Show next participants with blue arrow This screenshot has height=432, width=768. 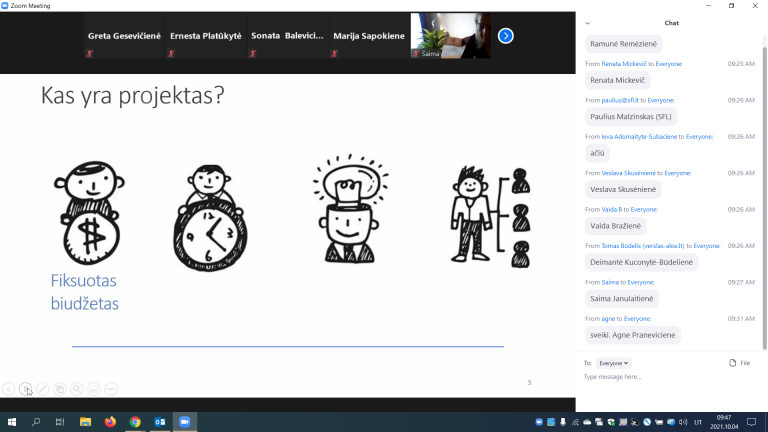coord(505,36)
